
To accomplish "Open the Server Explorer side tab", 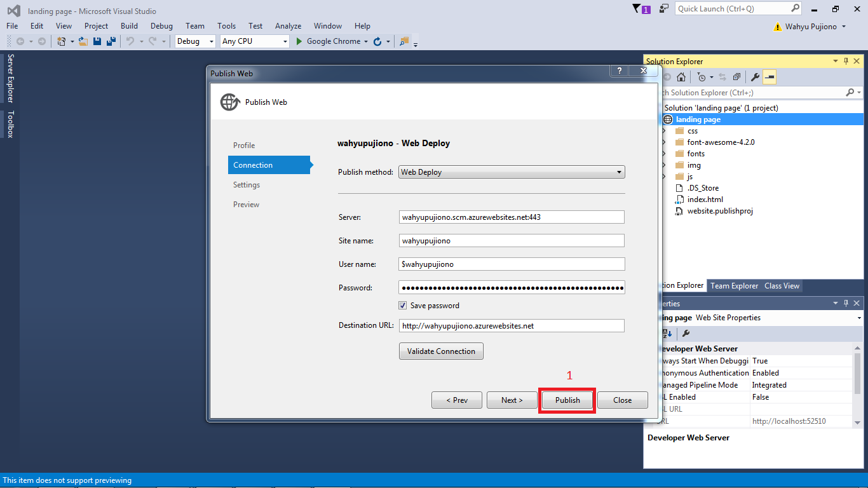I will click(x=10, y=78).
